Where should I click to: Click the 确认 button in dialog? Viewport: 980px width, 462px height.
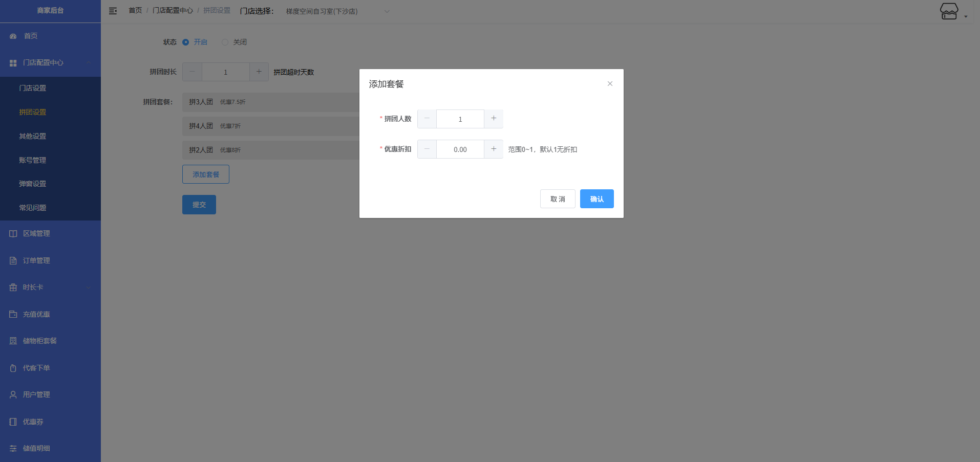coord(596,199)
